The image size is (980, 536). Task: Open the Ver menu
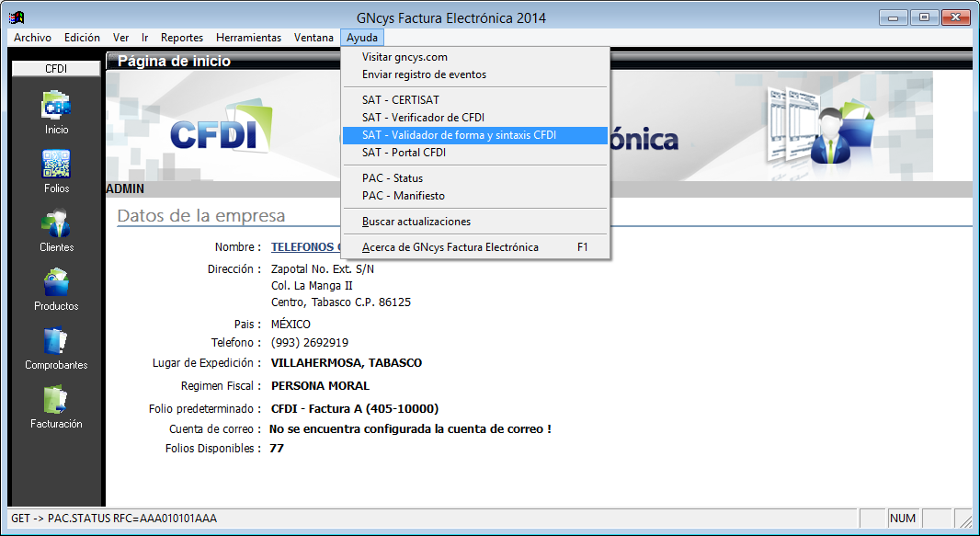click(x=120, y=38)
